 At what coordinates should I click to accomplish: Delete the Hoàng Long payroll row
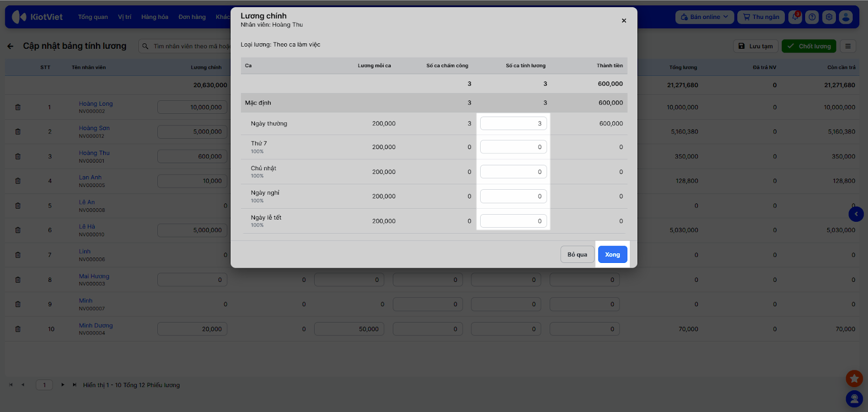click(x=18, y=107)
